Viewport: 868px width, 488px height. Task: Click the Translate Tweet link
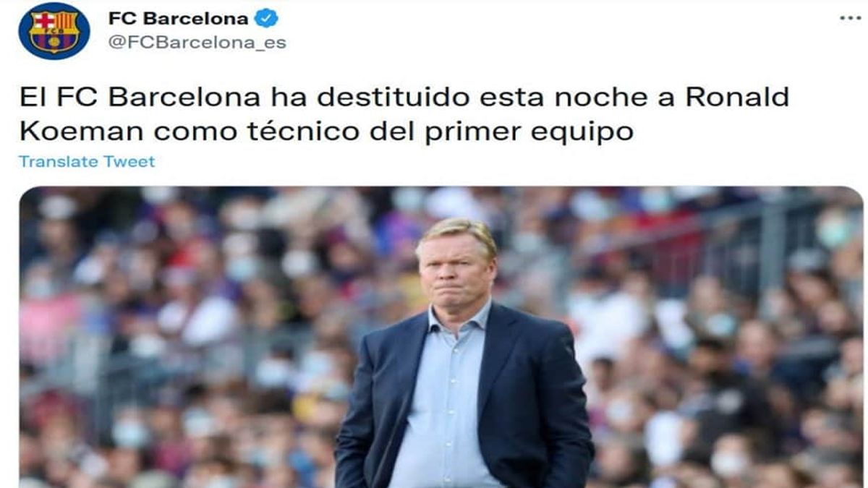tap(87, 161)
